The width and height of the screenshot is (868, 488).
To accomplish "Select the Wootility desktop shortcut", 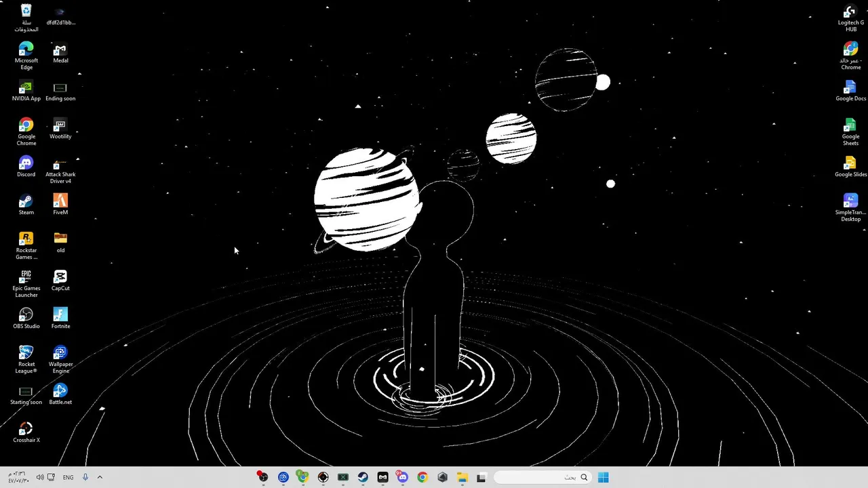I will [60, 129].
